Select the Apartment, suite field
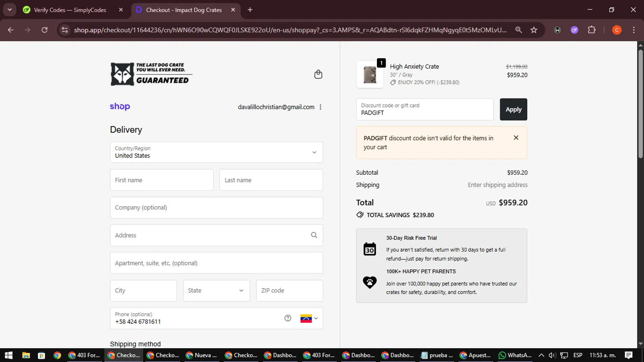The width and height of the screenshot is (644, 362). (x=216, y=263)
